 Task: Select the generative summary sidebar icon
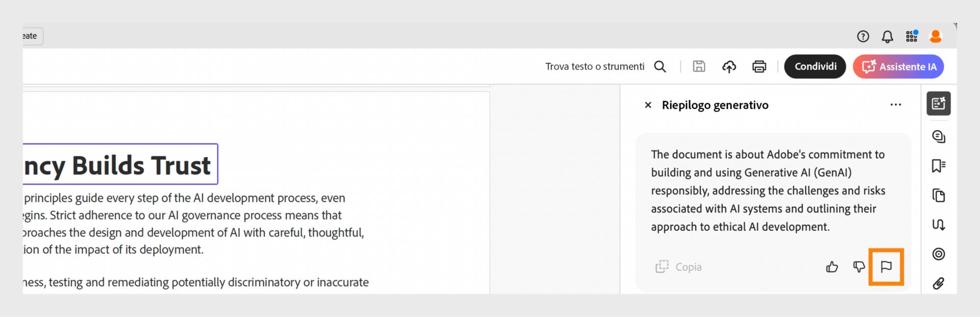939,104
